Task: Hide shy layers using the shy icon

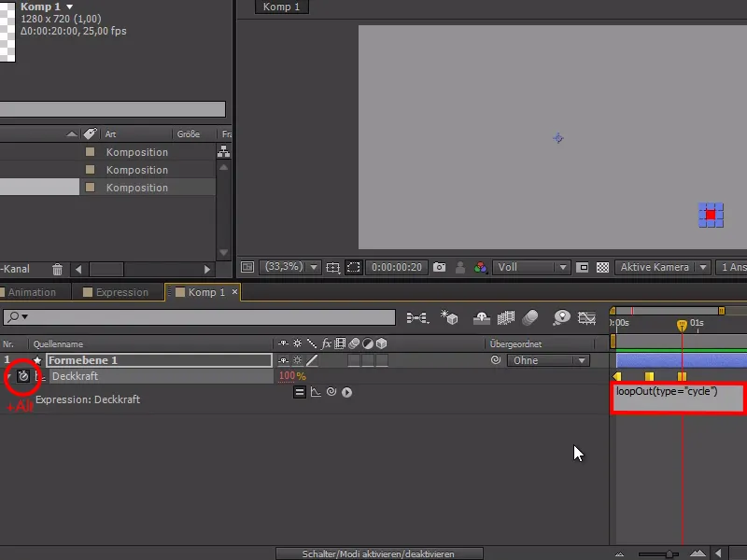Action: [x=480, y=317]
